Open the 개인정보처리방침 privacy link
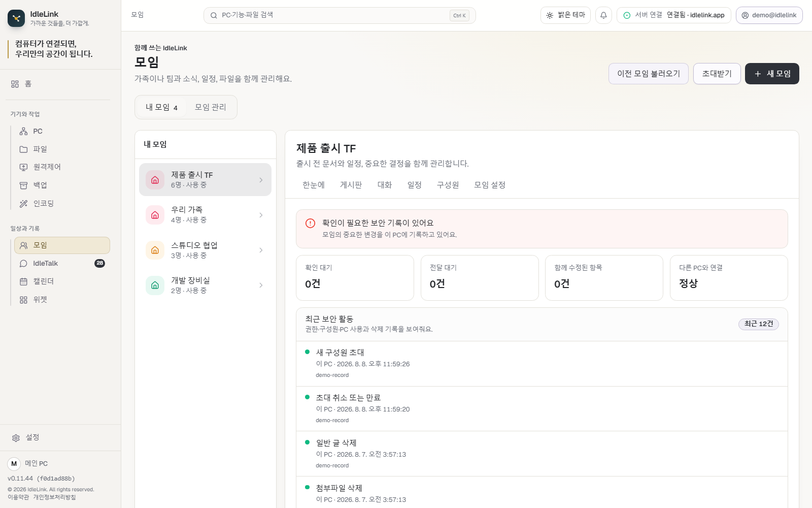The width and height of the screenshot is (812, 508). tap(54, 497)
